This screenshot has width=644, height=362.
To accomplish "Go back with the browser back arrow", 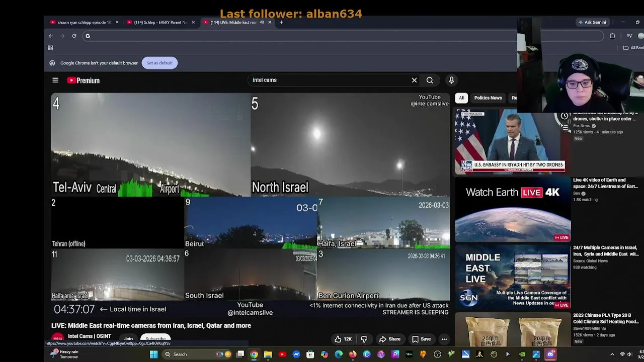I will pyautogui.click(x=51, y=36).
